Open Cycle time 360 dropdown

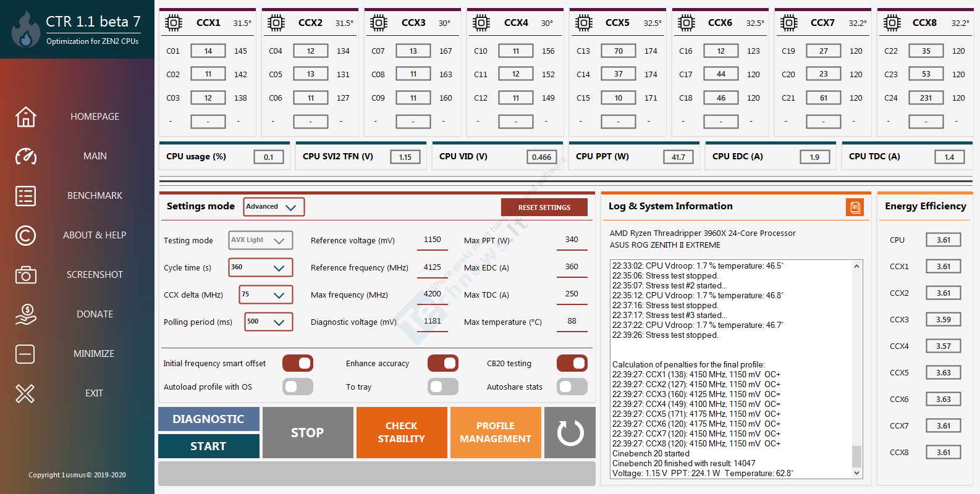click(261, 267)
